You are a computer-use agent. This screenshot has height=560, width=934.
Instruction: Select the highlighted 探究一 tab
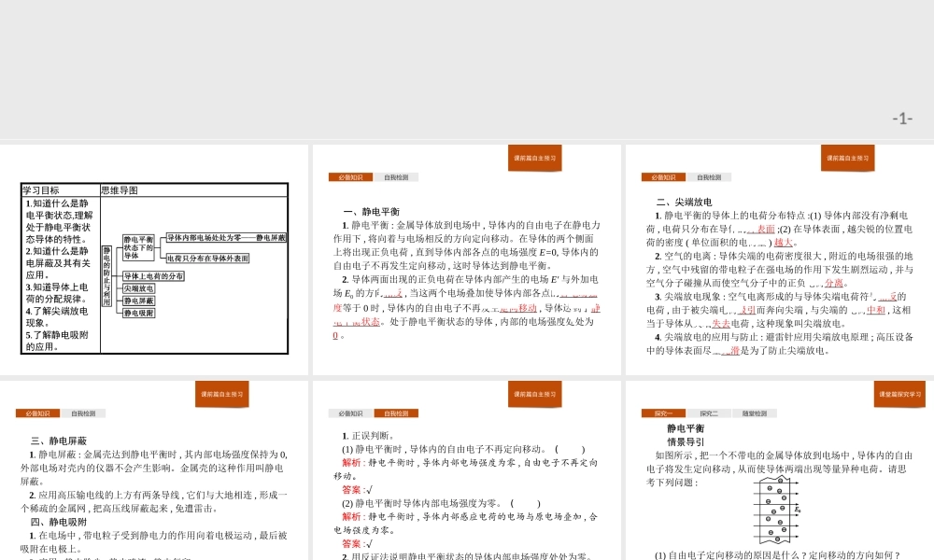point(664,412)
